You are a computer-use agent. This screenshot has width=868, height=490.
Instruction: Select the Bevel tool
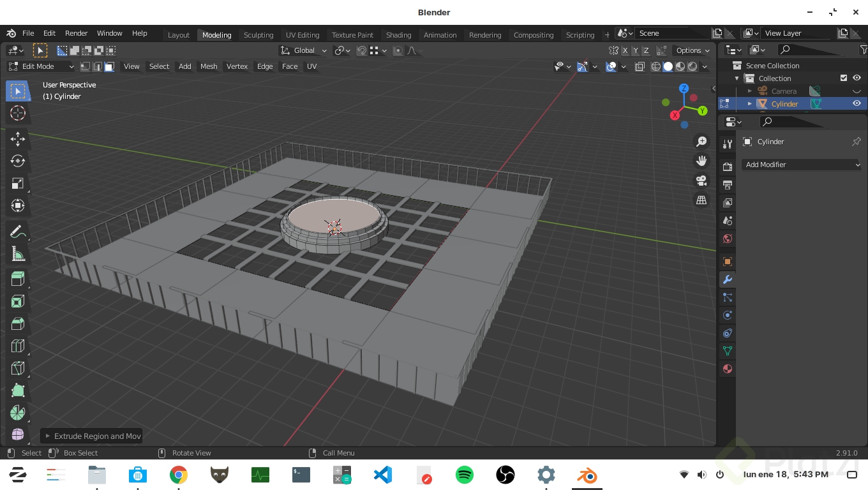pyautogui.click(x=18, y=323)
